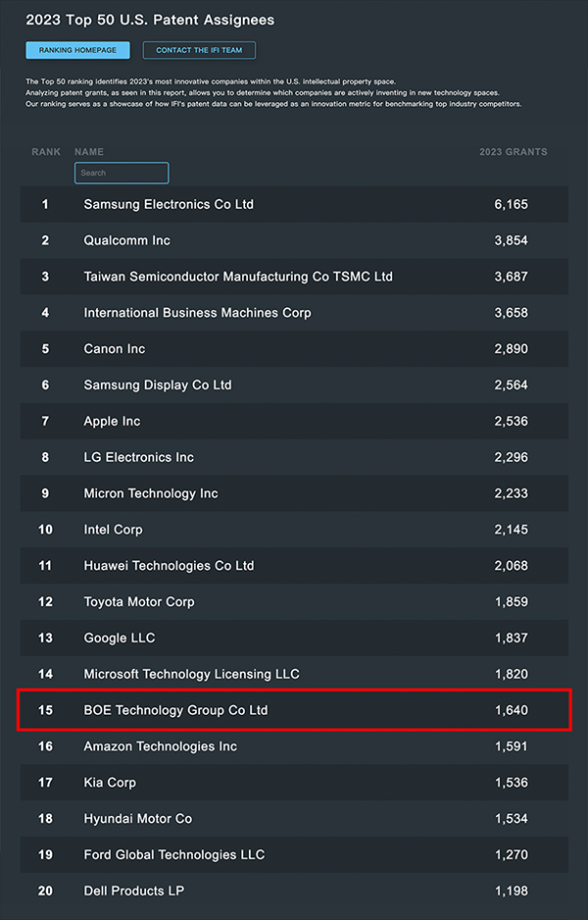Select the Samsung Electronics Co Ltd row
588x920 pixels.
pos(169,204)
